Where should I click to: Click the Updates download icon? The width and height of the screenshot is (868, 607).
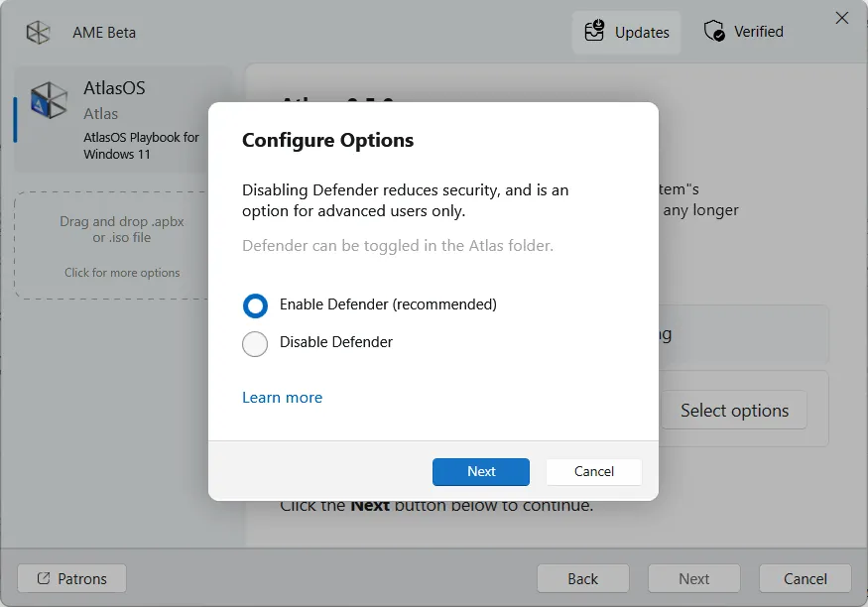[595, 33]
